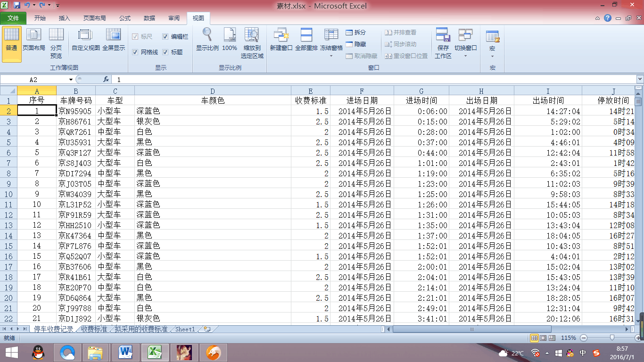Switch to 收费标准 sheet tab
644x362 pixels.
tap(94, 329)
